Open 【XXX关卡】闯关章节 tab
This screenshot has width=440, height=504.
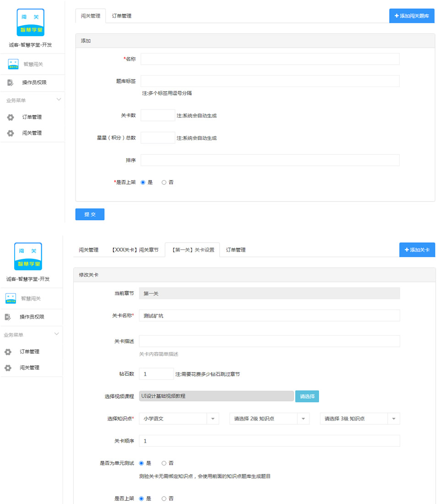pyautogui.click(x=135, y=250)
